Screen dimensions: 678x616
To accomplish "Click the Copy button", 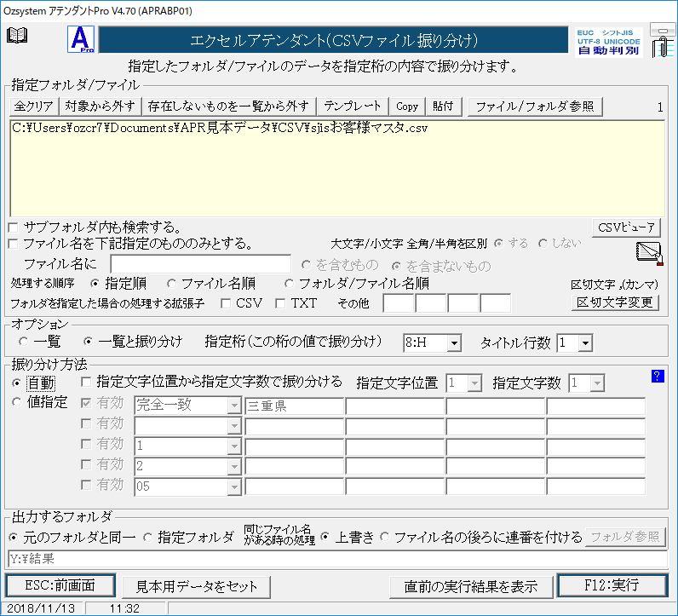I will [x=407, y=107].
